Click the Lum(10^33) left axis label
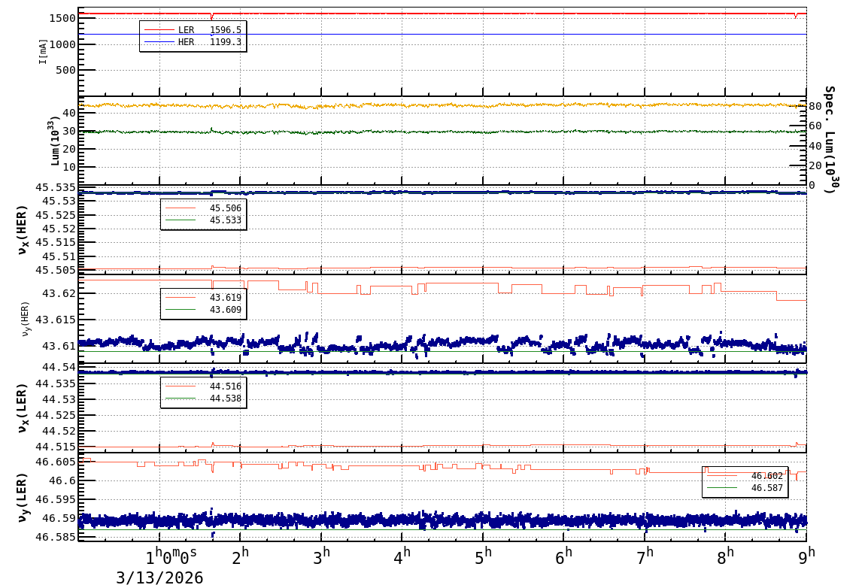This screenshot has height=588, width=868. (x=55, y=141)
